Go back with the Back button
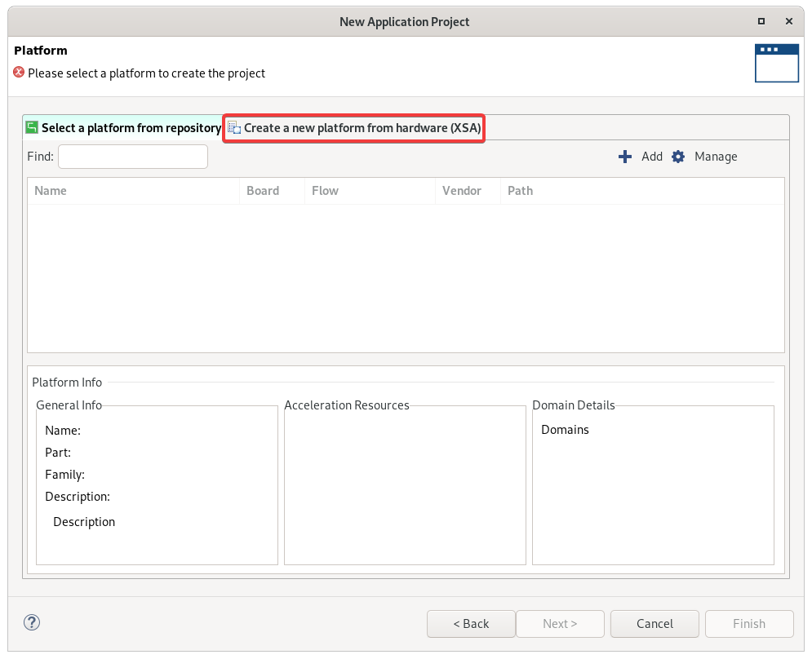The image size is (812, 659). (x=471, y=624)
